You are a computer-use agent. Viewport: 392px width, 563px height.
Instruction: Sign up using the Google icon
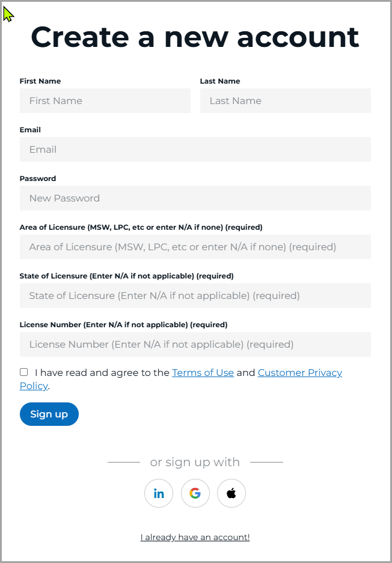click(195, 494)
